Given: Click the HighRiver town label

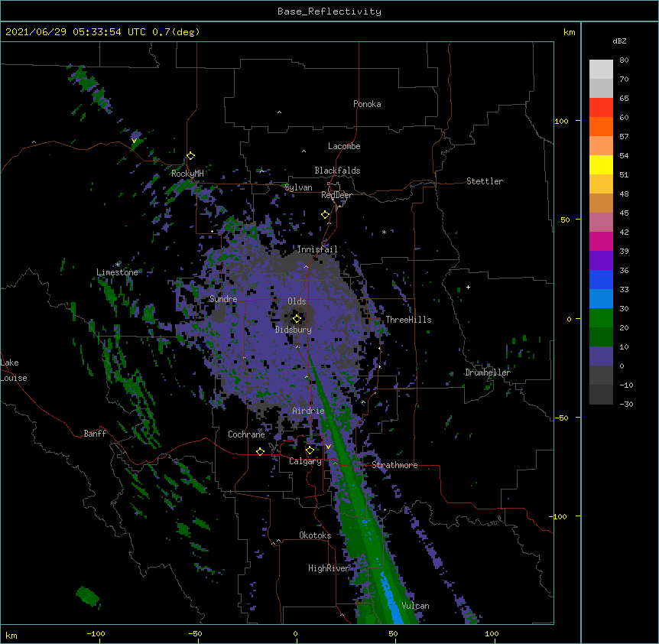Looking at the screenshot, I should (x=329, y=568).
